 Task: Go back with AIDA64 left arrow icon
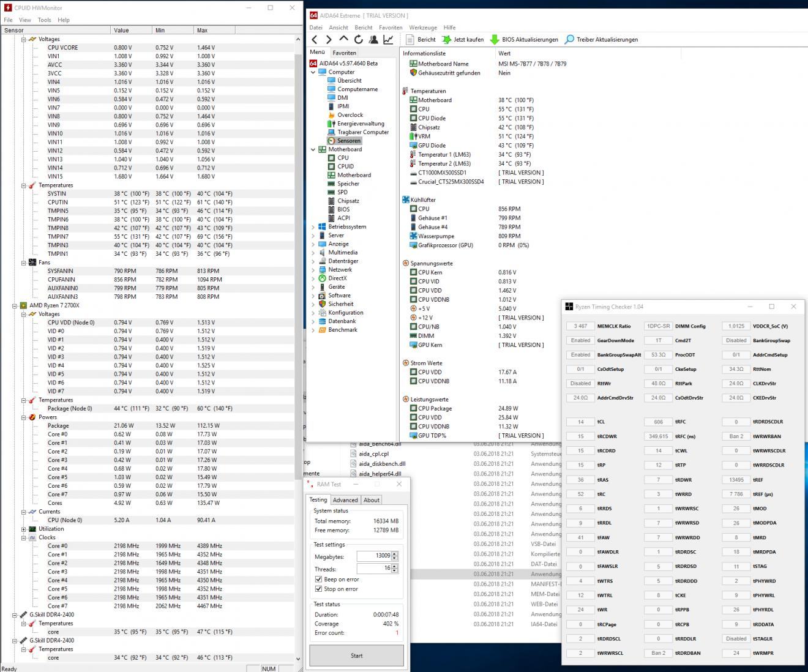click(x=315, y=40)
